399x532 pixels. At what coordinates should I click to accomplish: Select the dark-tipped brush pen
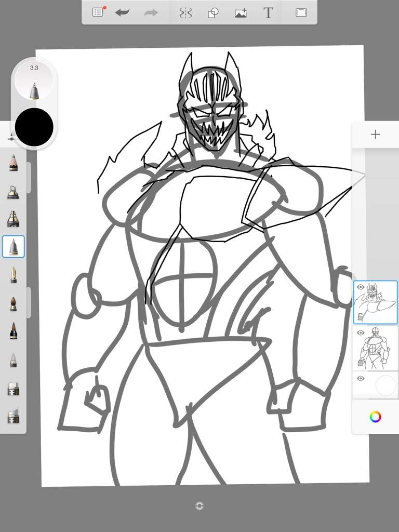[13, 331]
